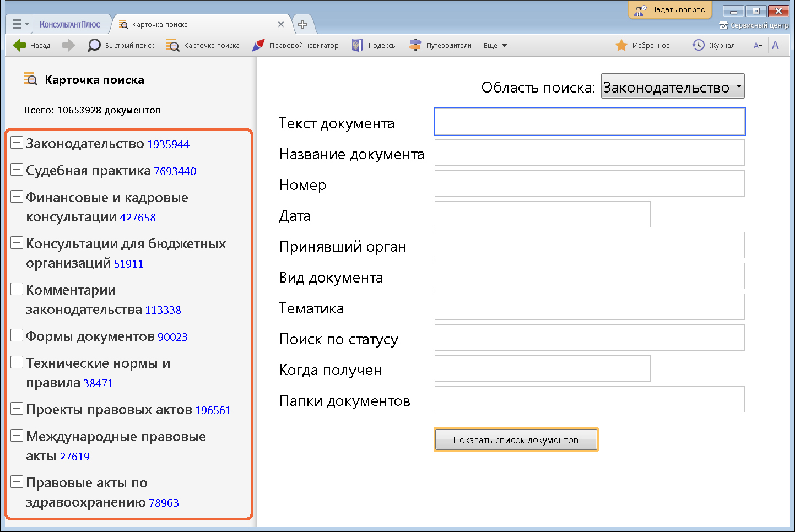This screenshot has height=532, width=795.
Task: Expand Финансовые и кадровые консультации node
Action: pyautogui.click(x=17, y=197)
